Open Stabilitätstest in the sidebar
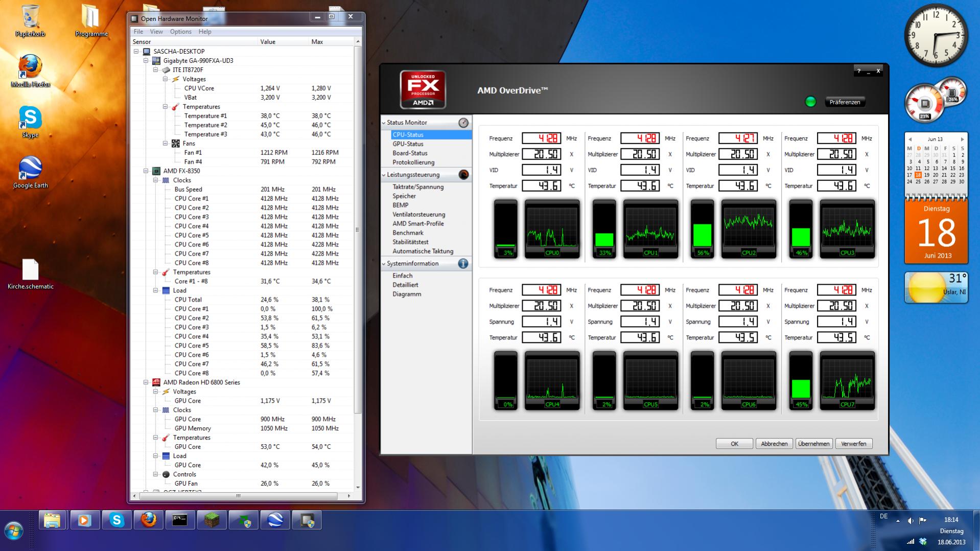This screenshot has height=551, width=980. [410, 242]
